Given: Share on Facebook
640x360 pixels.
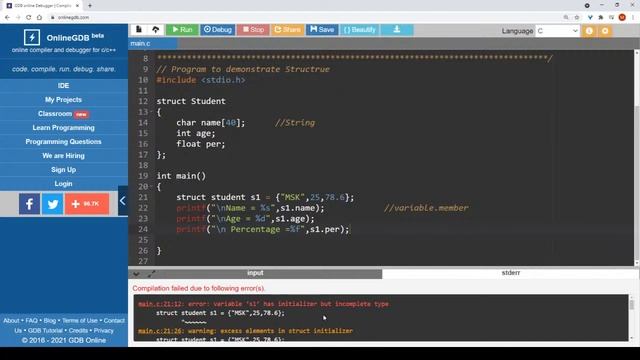Looking at the screenshot, I should pos(29,204).
